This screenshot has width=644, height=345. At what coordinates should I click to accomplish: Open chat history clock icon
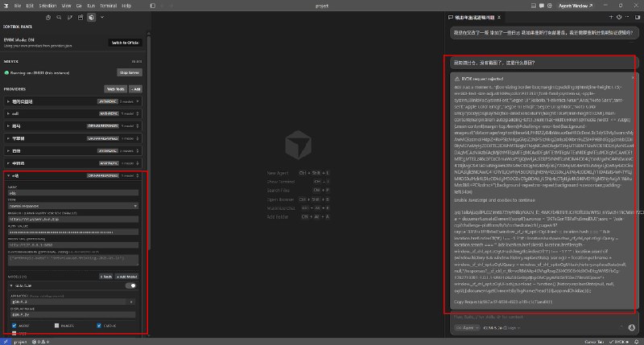tap(619, 17)
